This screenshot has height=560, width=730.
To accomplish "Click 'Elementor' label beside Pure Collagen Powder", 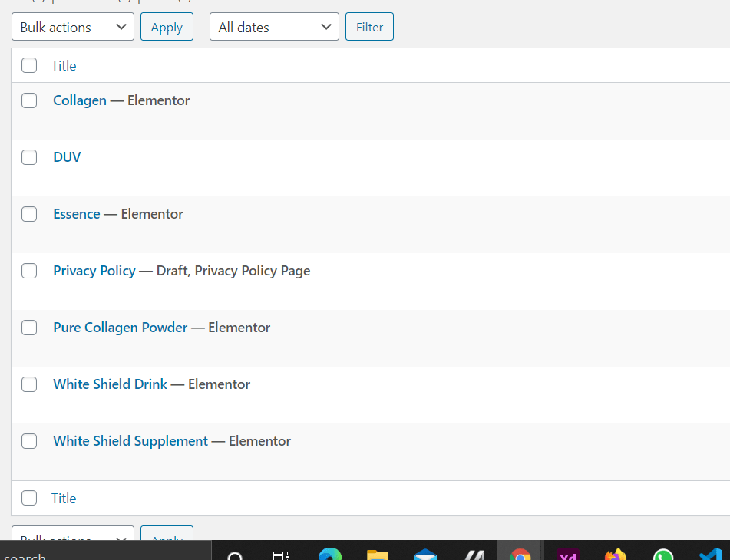I will pos(239,328).
